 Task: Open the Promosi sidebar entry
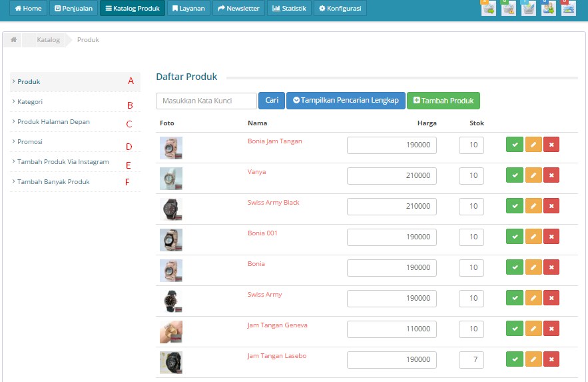tap(30, 142)
